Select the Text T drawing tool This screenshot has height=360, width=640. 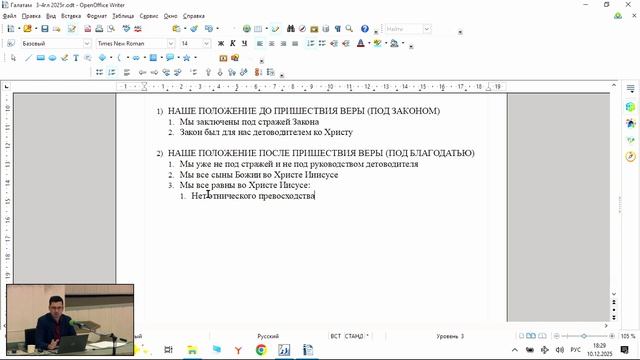pos(76,58)
